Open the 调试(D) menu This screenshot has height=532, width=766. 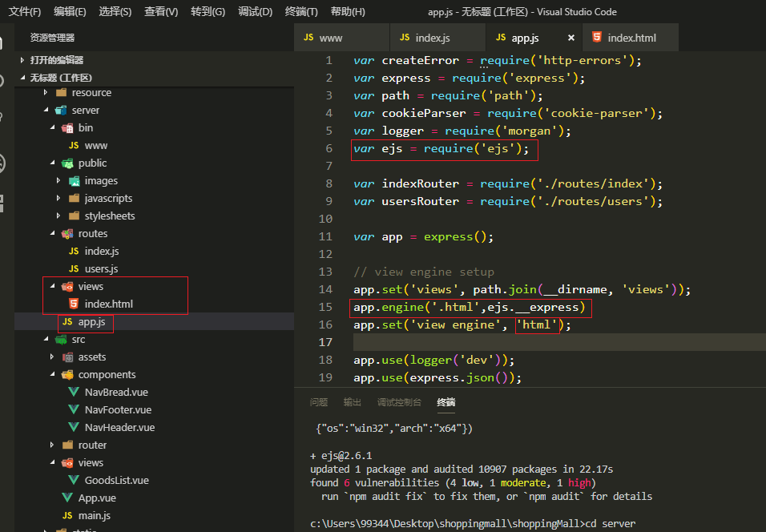point(255,12)
